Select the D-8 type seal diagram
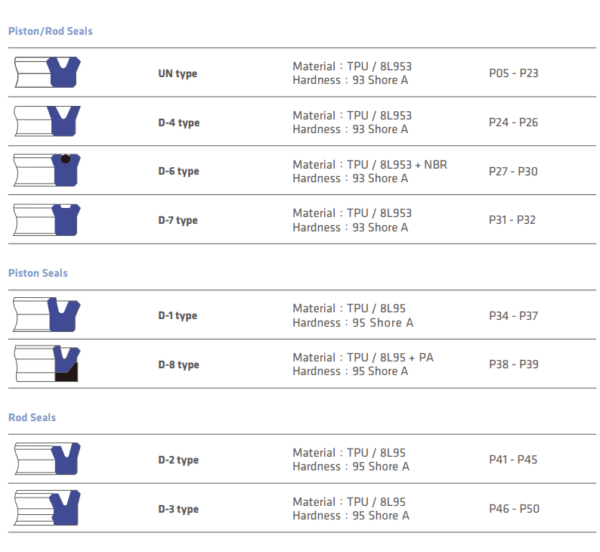Screen dimensions: 600x552 pyautogui.click(x=48, y=364)
